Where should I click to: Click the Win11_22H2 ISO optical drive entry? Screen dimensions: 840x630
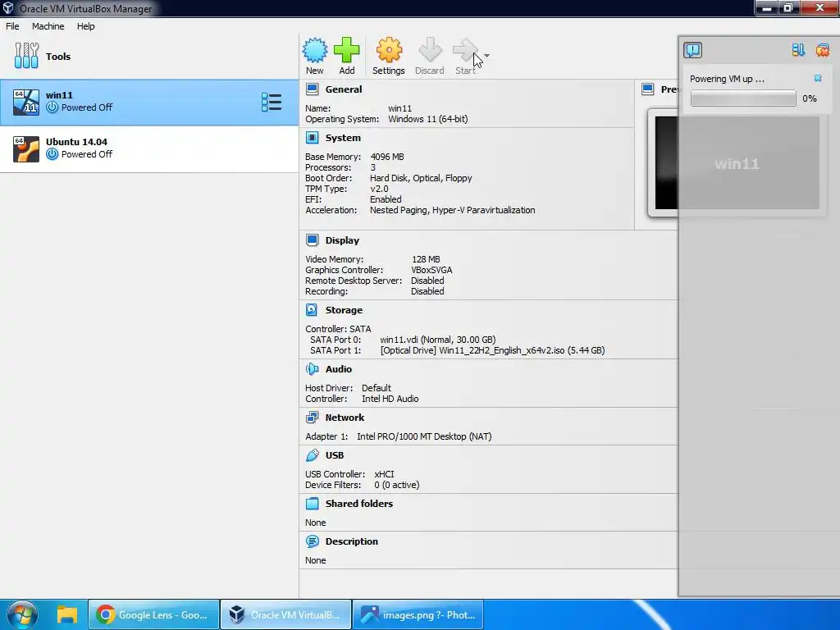pyautogui.click(x=492, y=350)
